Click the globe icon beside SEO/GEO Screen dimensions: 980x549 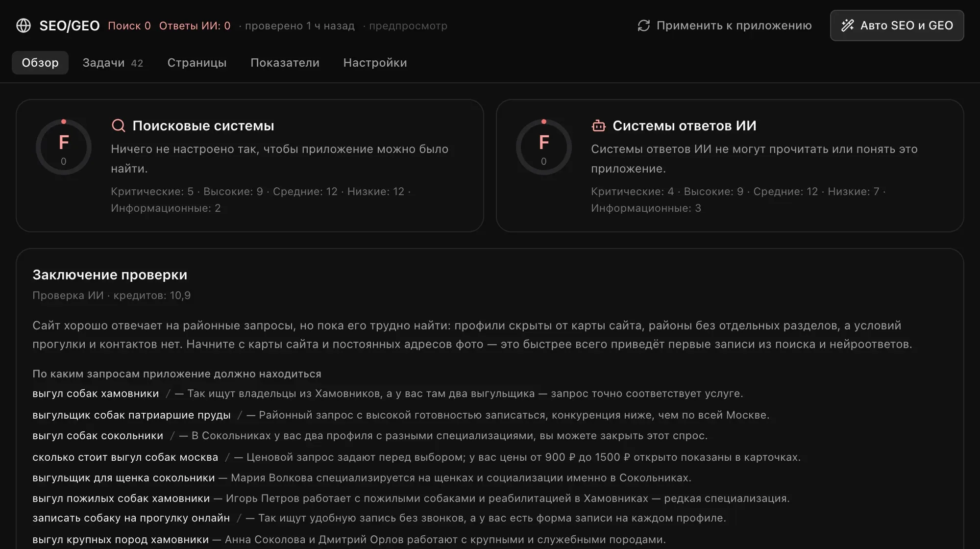tap(24, 25)
